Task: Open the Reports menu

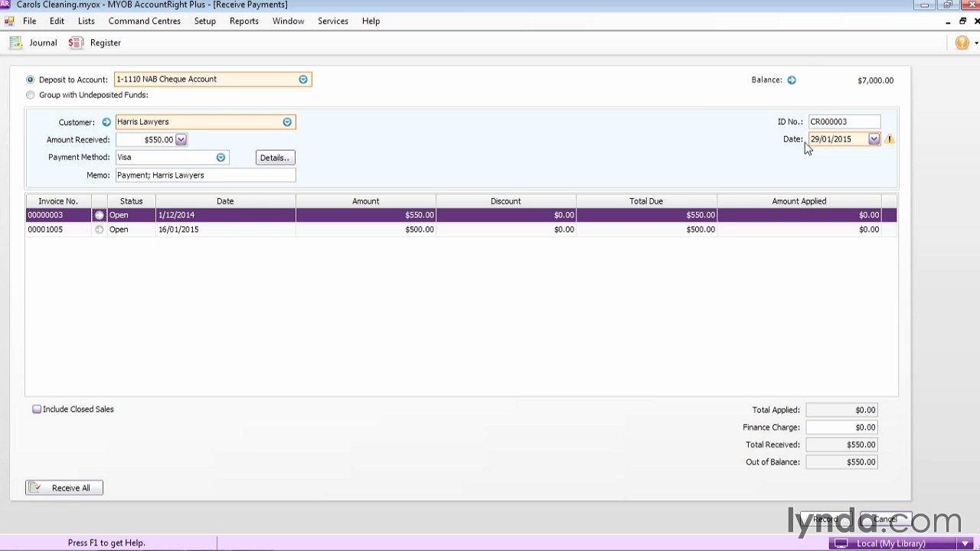Action: [x=243, y=21]
